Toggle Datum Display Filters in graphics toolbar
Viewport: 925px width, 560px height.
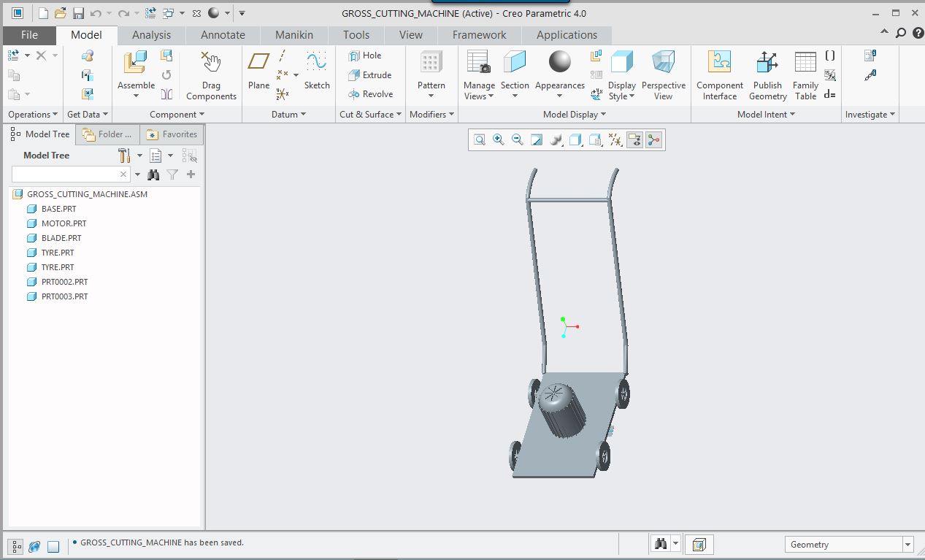click(x=615, y=139)
